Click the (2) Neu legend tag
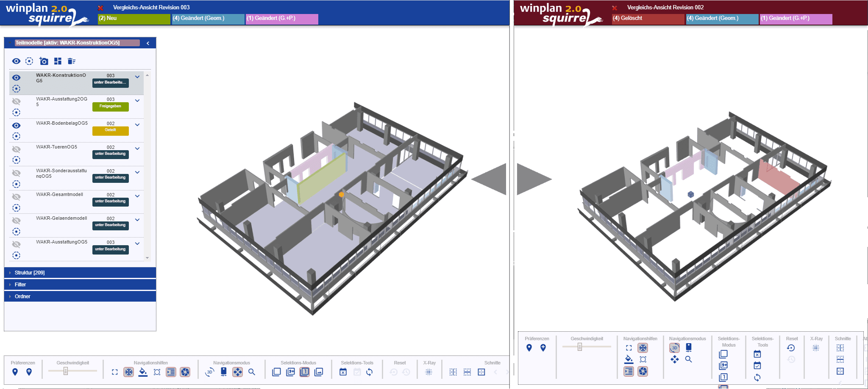The image size is (868, 389). pos(134,19)
